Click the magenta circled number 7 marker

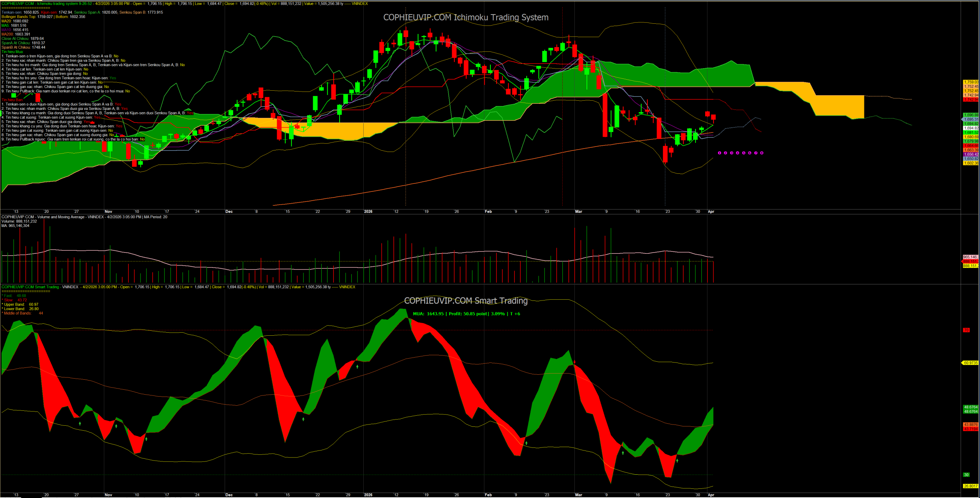point(756,153)
